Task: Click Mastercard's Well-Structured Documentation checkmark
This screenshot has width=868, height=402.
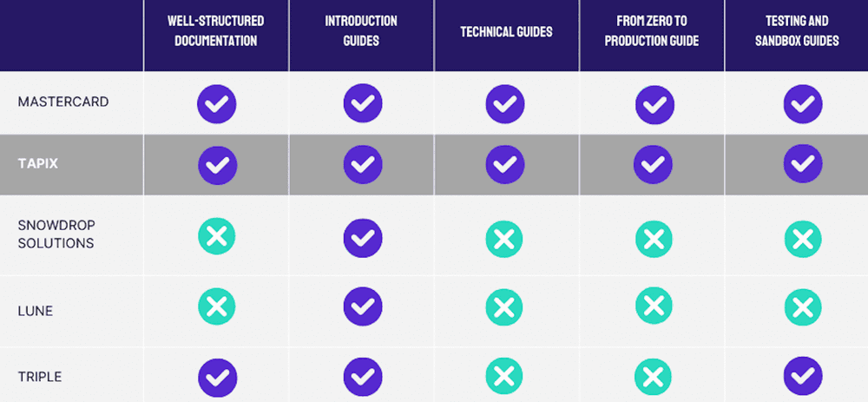Action: pyautogui.click(x=217, y=103)
